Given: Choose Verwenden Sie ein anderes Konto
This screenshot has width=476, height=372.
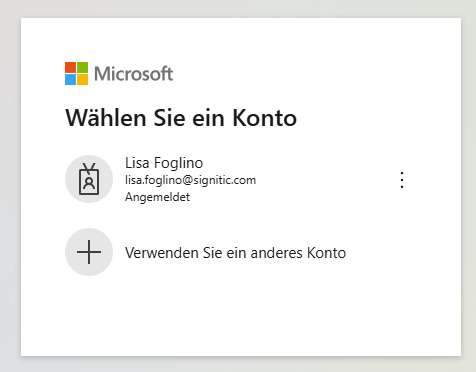Looking at the screenshot, I should (235, 253).
